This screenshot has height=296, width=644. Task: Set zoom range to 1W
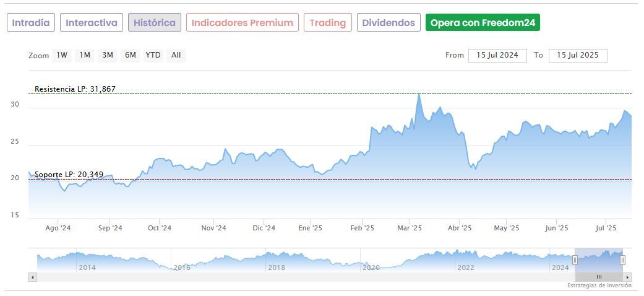pos(62,55)
